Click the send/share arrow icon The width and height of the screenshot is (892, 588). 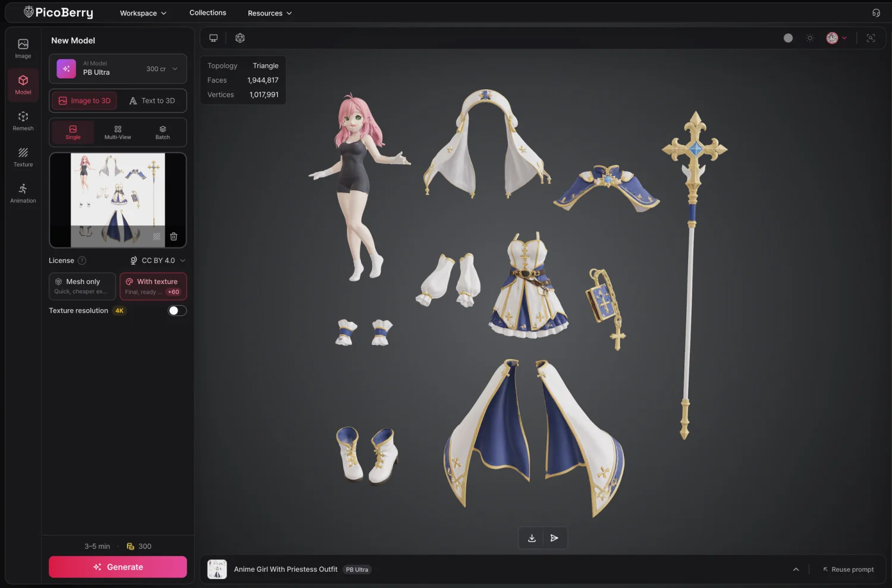pyautogui.click(x=554, y=538)
